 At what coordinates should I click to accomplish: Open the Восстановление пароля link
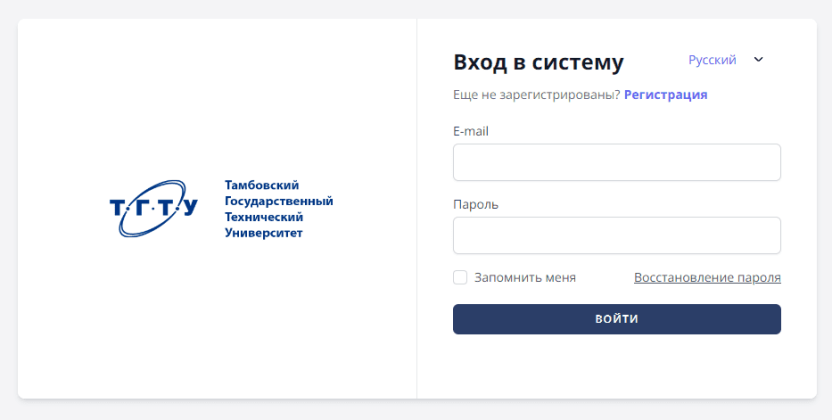point(707,278)
